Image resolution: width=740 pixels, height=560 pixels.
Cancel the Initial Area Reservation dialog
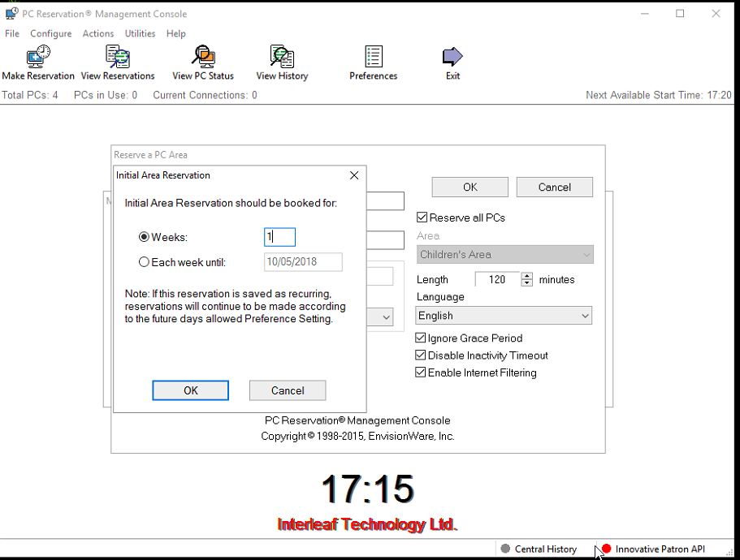[288, 390]
